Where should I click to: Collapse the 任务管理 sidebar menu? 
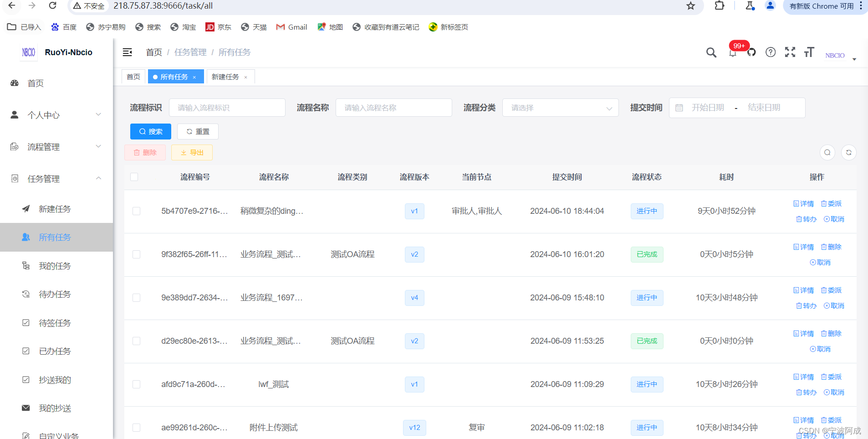(x=56, y=179)
